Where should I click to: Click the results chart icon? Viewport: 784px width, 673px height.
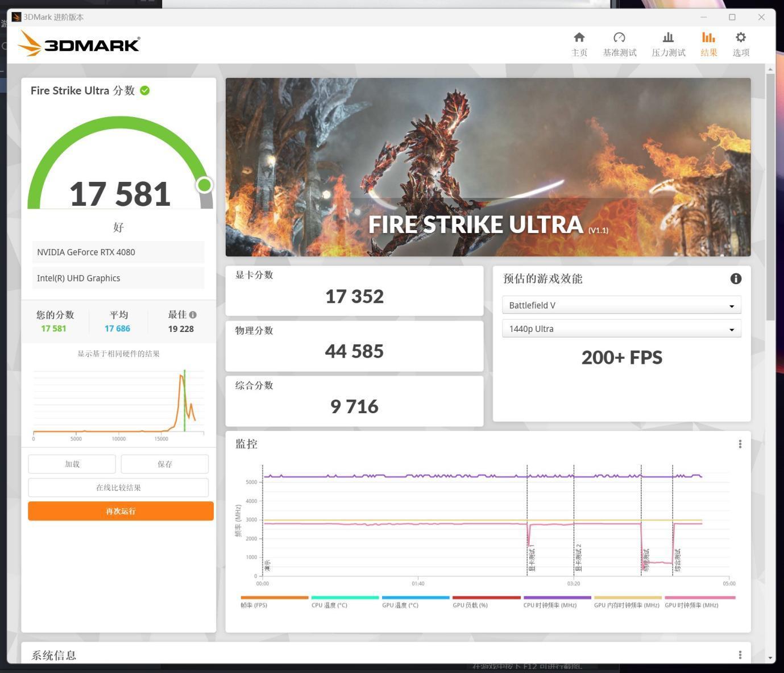[708, 38]
